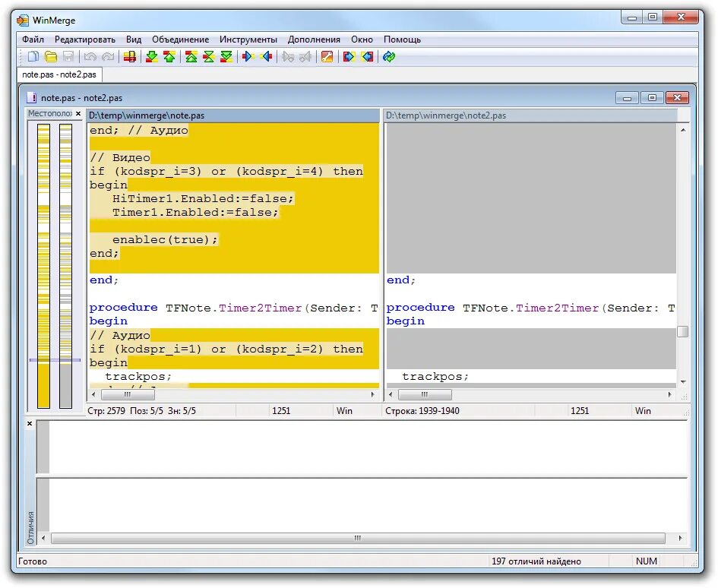Click the New document toolbar icon
The image size is (718, 588).
coord(33,57)
